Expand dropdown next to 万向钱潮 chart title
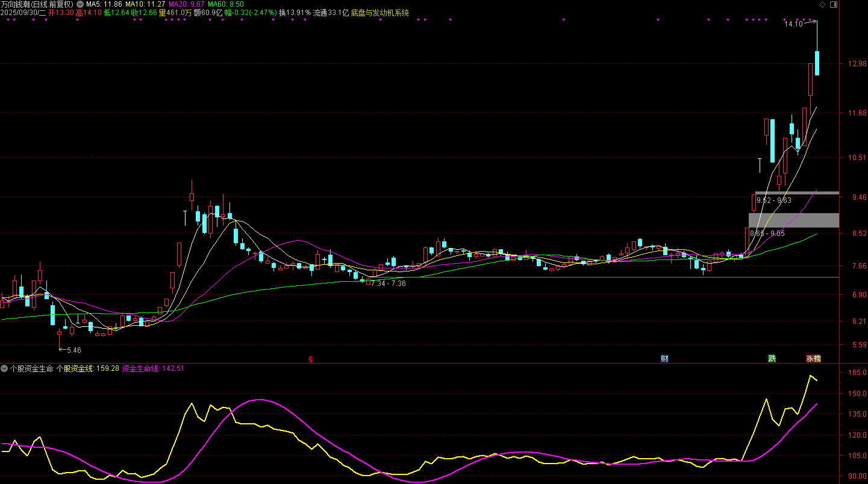Screen dimensions: 868x484 [x=80, y=4]
